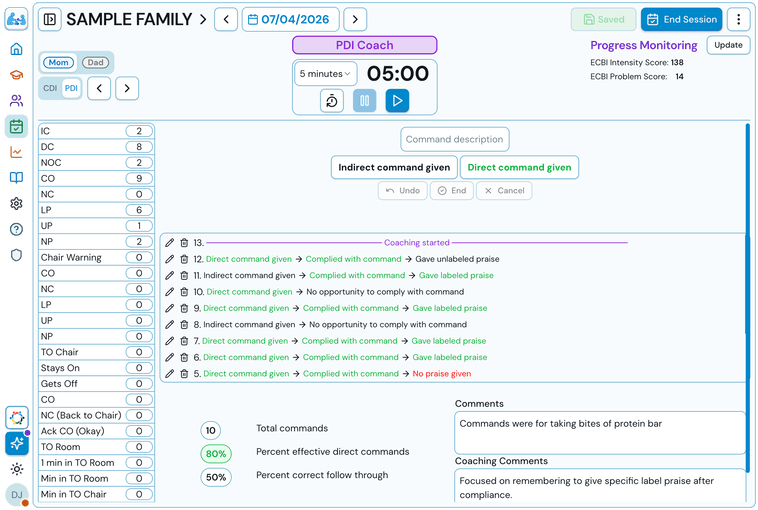Open the three-dot more options menu
Image resolution: width=758 pixels, height=510 pixels.
738,19
